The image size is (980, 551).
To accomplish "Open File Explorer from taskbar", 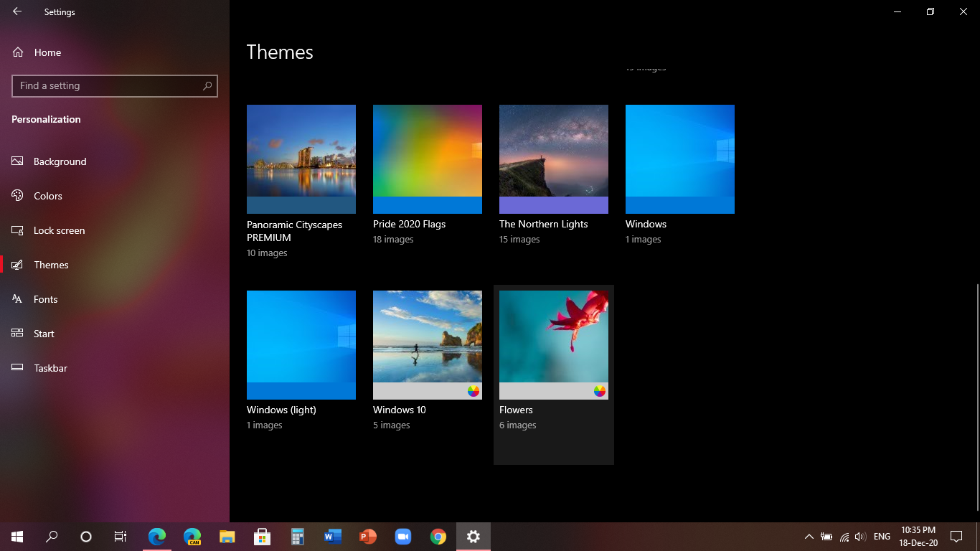I will tap(227, 537).
